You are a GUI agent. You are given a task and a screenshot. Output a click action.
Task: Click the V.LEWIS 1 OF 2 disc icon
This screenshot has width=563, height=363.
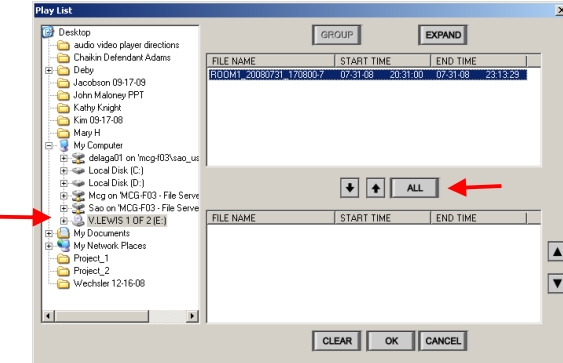tap(78, 220)
